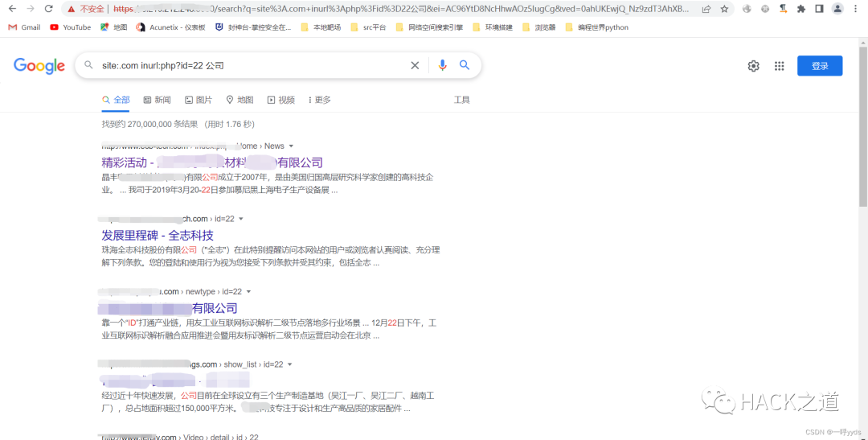Open the 更多 search options menu
The image size is (868, 440).
(x=317, y=100)
